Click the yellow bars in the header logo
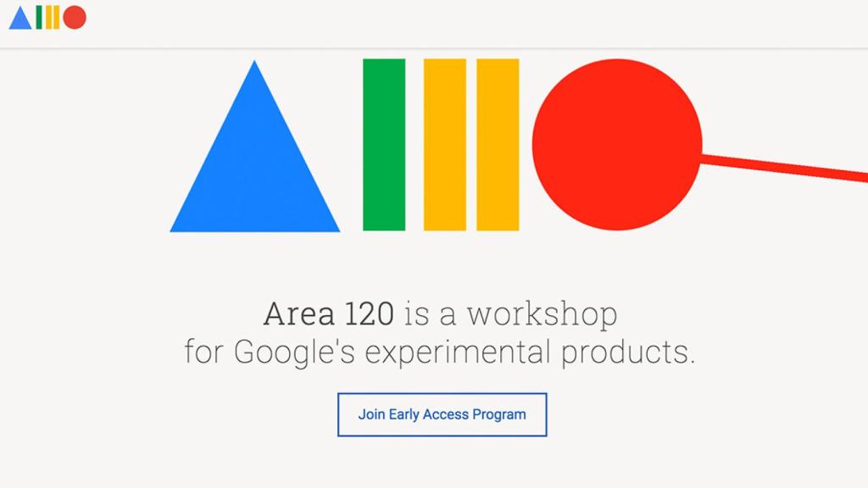 point(52,17)
